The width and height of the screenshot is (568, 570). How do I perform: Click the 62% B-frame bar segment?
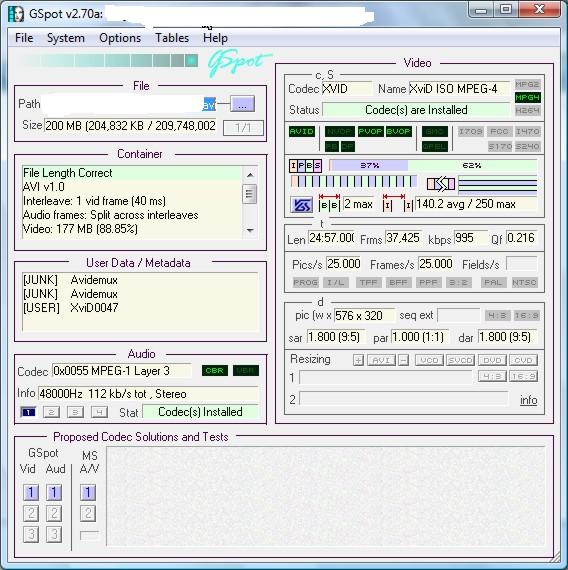click(472, 165)
